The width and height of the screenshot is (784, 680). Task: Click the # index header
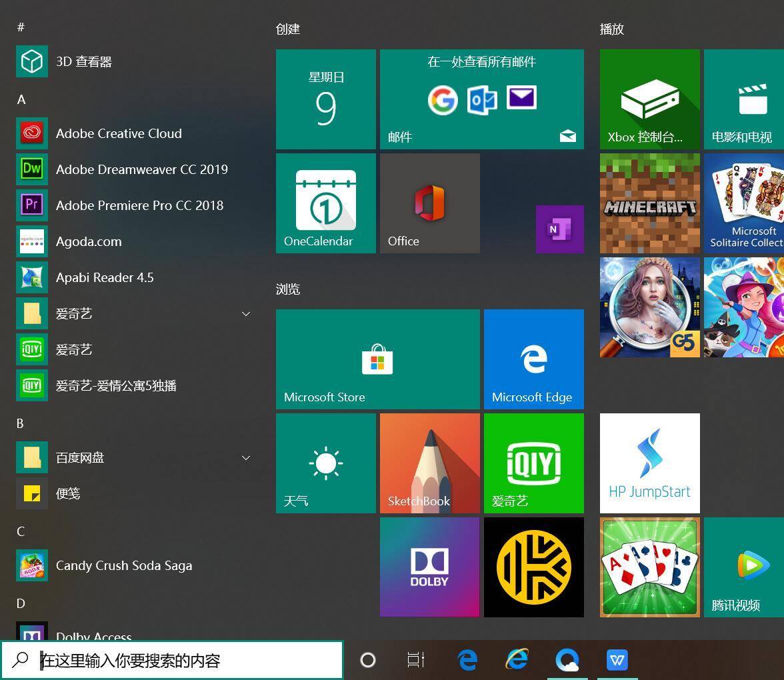(x=21, y=27)
